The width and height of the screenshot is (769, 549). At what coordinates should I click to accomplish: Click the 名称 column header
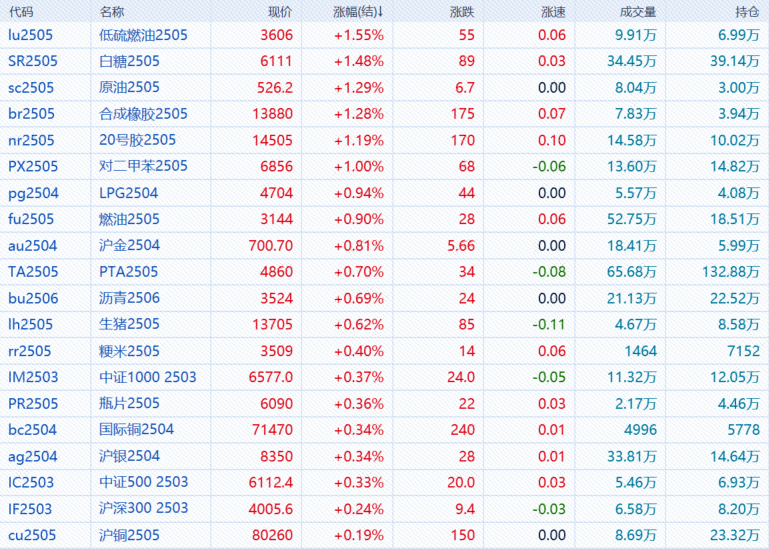click(x=113, y=12)
